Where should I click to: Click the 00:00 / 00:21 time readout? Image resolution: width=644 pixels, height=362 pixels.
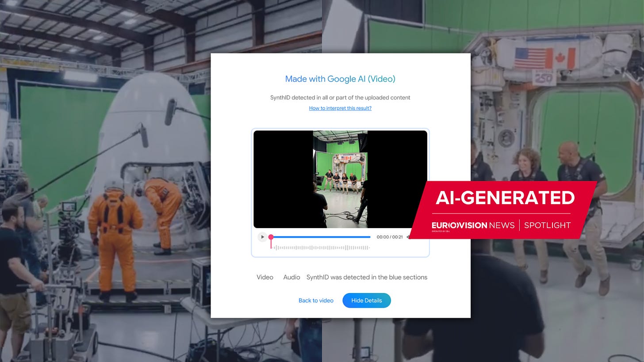pos(390,237)
